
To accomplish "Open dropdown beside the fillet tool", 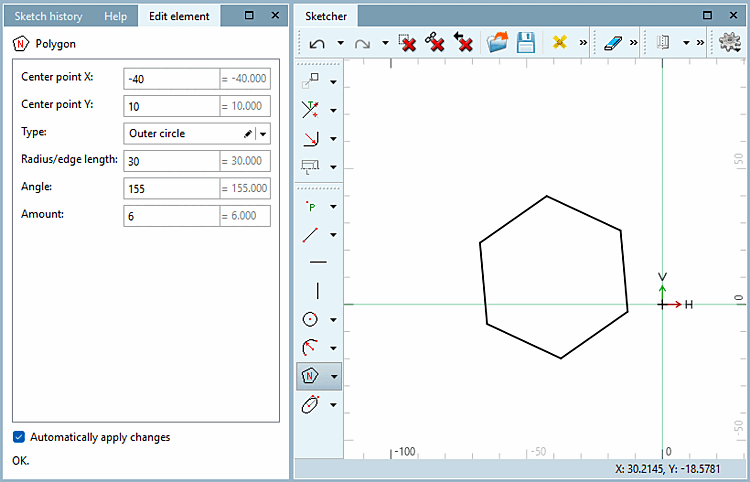I will click(x=333, y=139).
